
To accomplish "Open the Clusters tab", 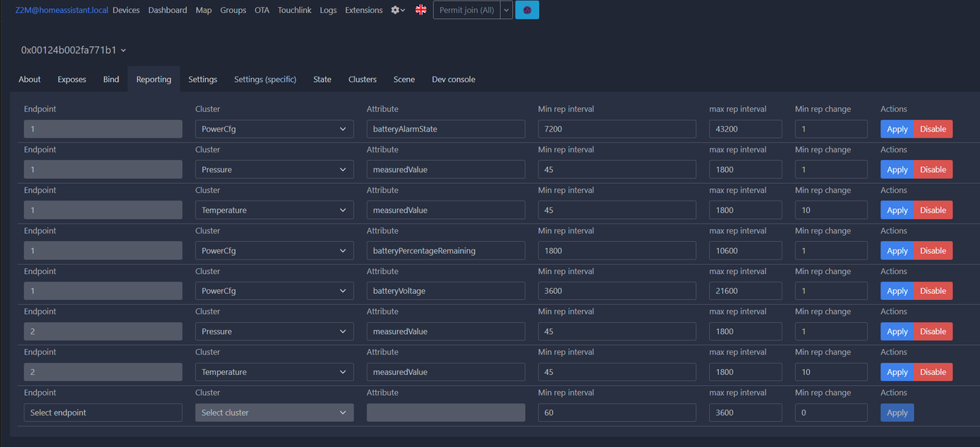I will pos(362,79).
